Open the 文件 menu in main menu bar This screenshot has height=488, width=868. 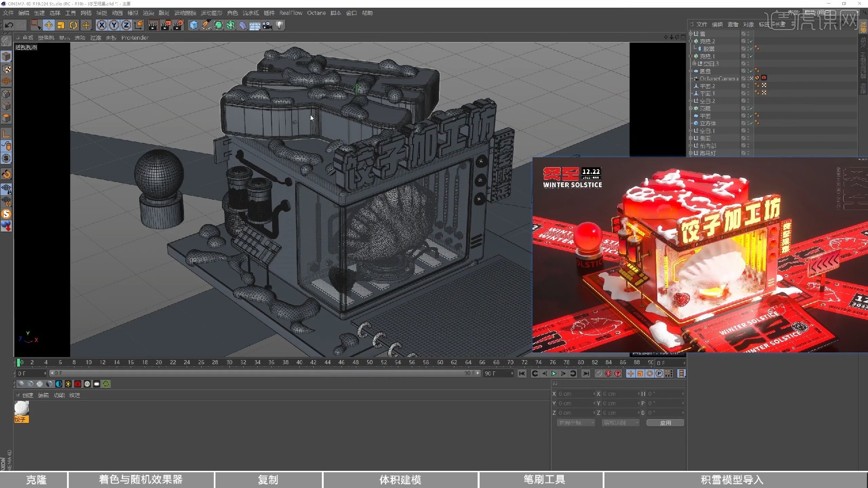[8, 13]
